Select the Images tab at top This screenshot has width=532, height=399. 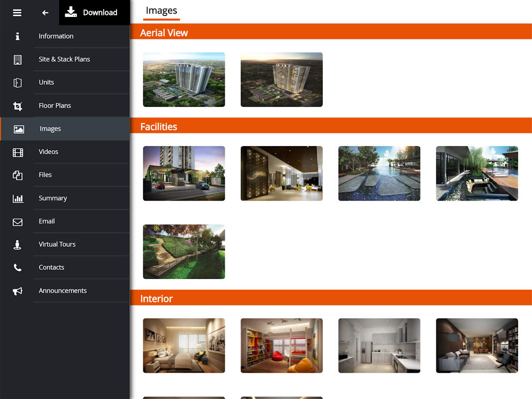[x=161, y=11]
